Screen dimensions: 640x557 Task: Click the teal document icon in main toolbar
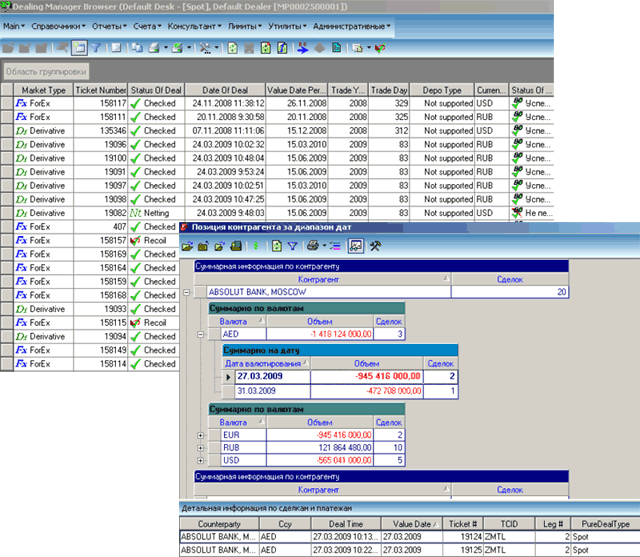click(x=336, y=48)
